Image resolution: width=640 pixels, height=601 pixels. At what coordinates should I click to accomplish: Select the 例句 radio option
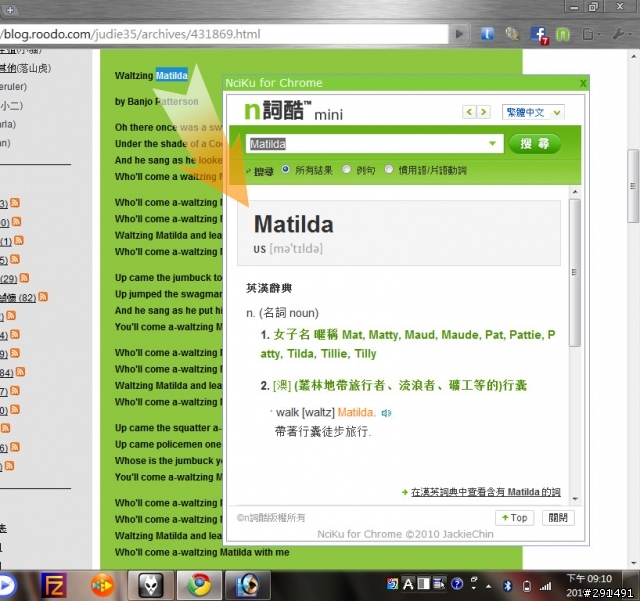point(347,169)
